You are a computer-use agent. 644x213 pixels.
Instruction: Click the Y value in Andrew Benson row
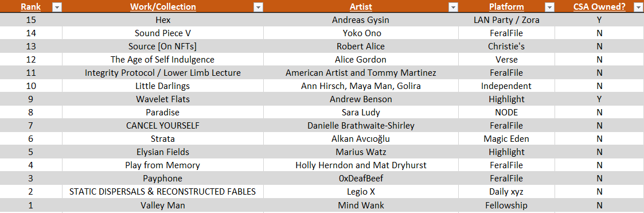click(x=599, y=99)
